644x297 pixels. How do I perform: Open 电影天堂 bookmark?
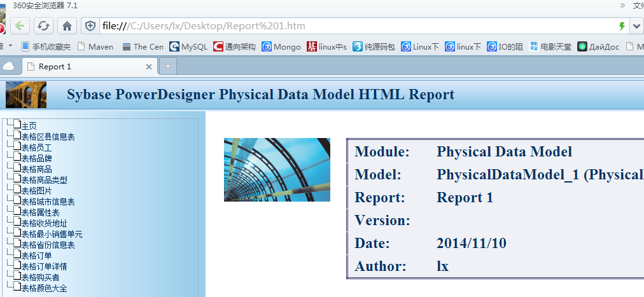click(550, 47)
